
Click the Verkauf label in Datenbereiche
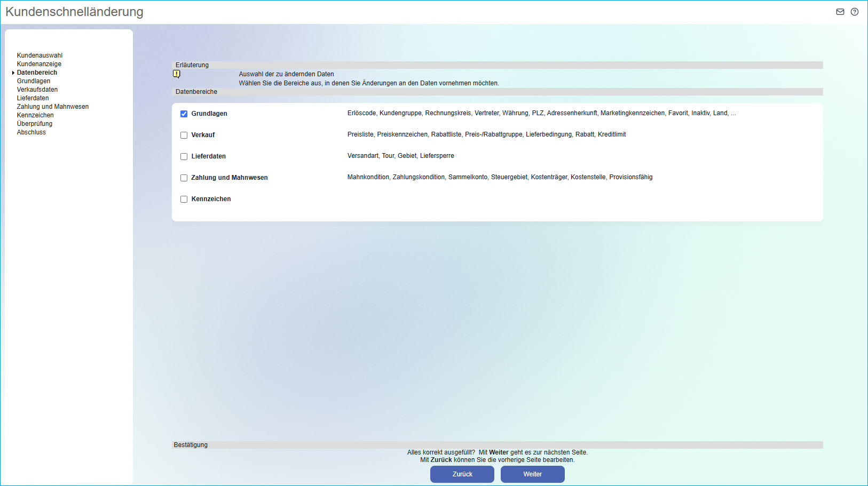(203, 135)
